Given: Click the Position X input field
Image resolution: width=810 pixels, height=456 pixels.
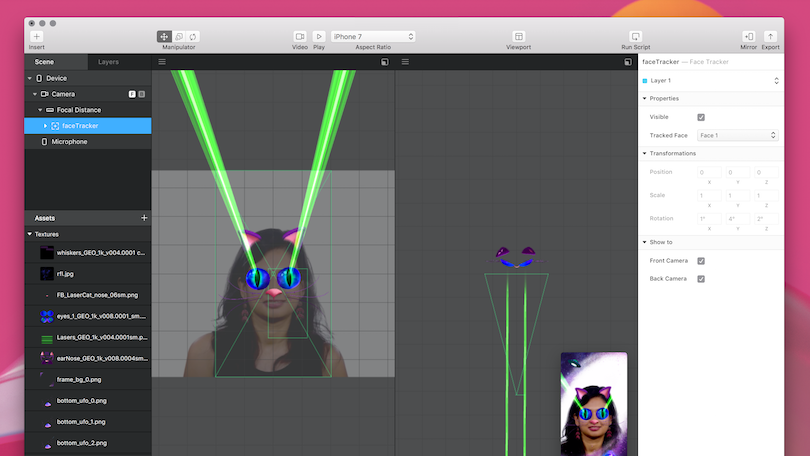Looking at the screenshot, I should point(709,172).
